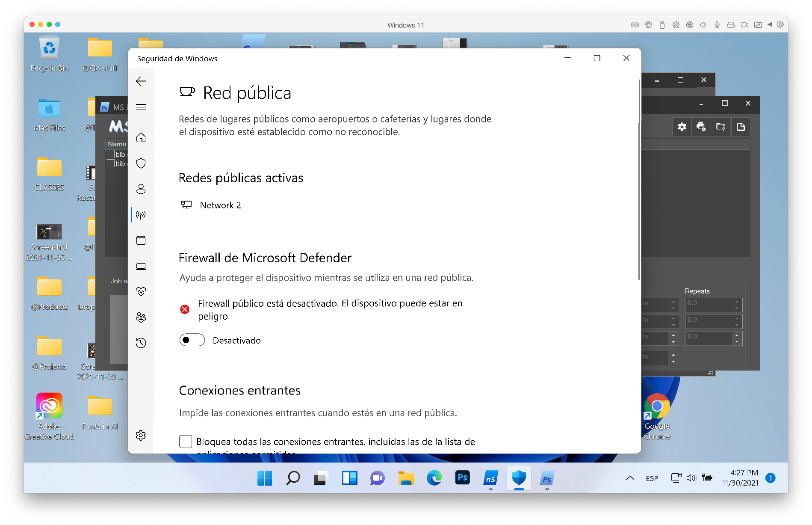
Task: Click the hard disk icon in the Parallels title bar
Action: 731,25
